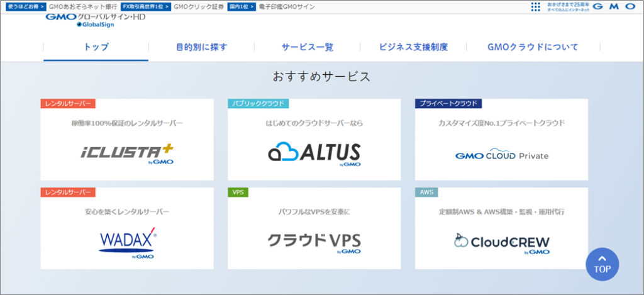Select the トップ navigation tab

(96, 47)
